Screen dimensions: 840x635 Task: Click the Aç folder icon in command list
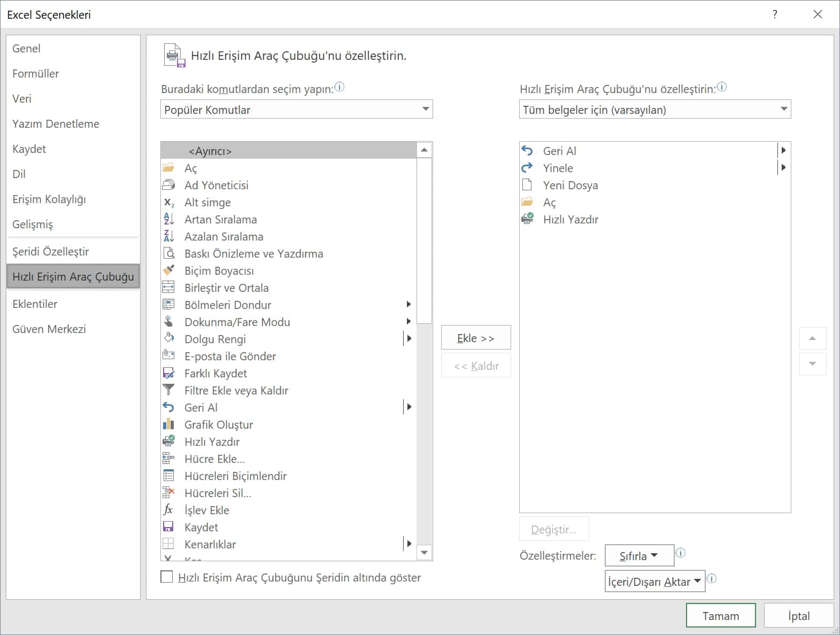point(168,168)
